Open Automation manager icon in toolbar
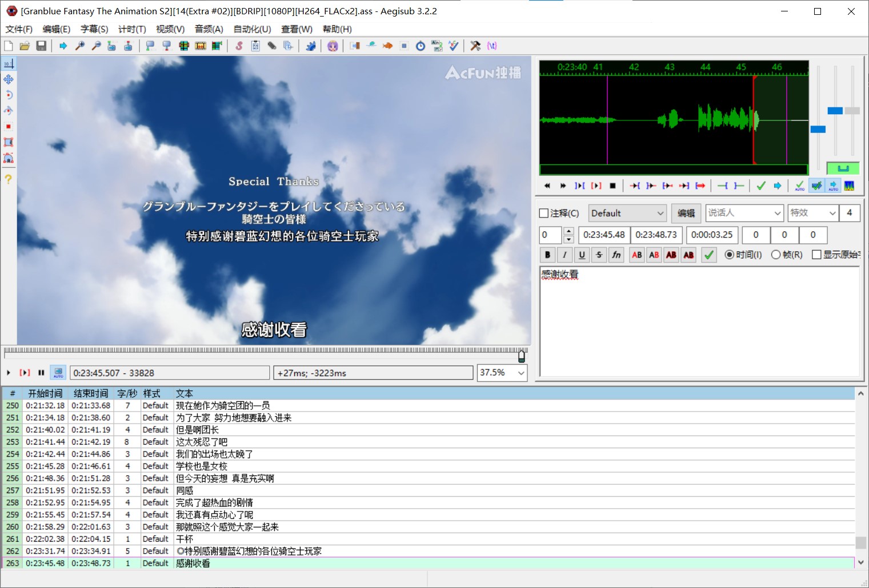 (x=311, y=46)
